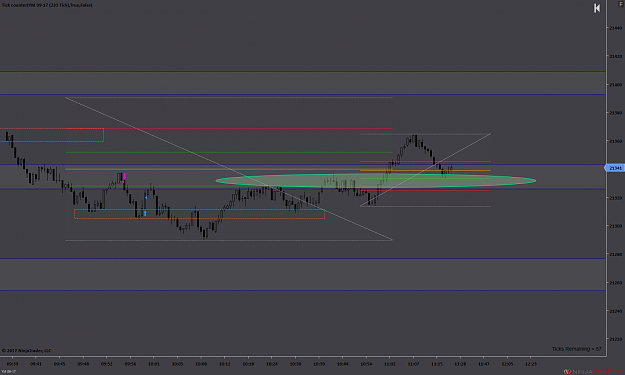Click the 21280 price axis label
625x375 pixels.
615,254
